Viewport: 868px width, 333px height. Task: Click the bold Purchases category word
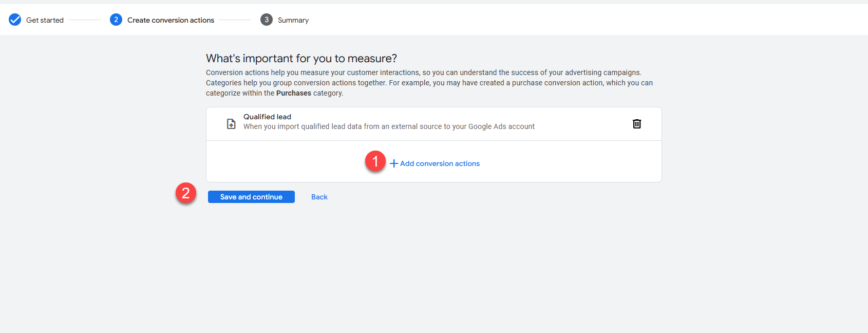pos(293,93)
